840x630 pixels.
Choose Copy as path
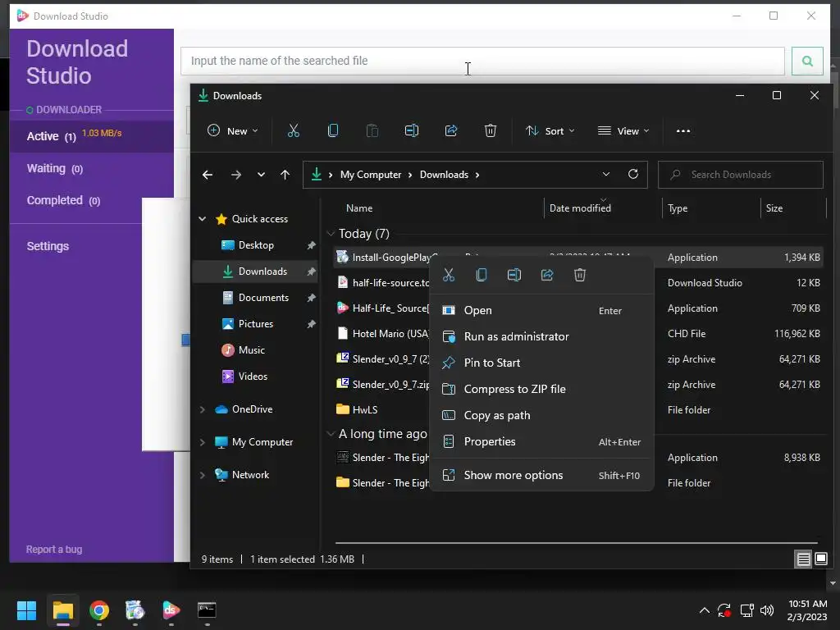click(541, 415)
